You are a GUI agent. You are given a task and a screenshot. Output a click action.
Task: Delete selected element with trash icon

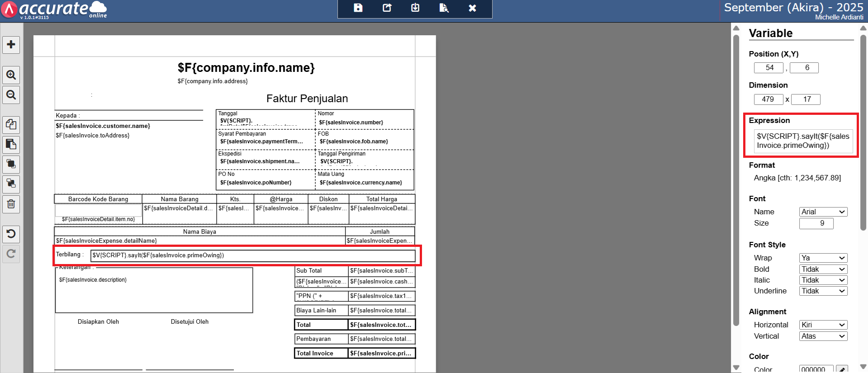tap(11, 204)
